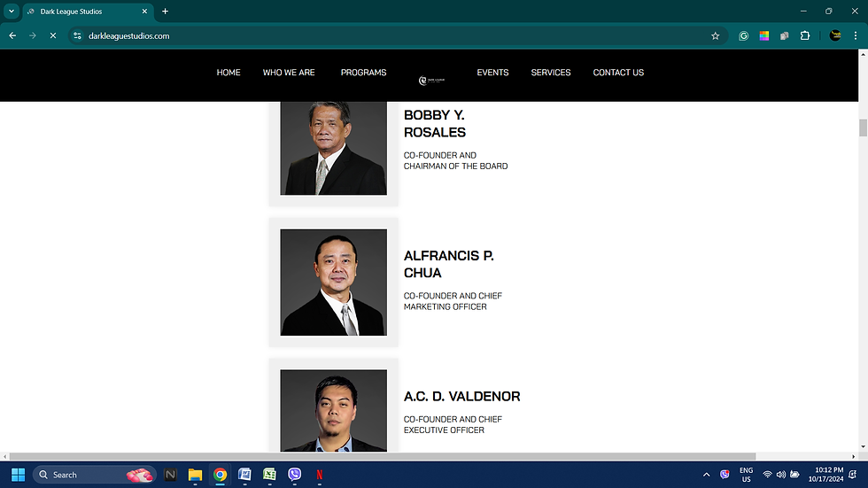The height and width of the screenshot is (488, 868).
Task: Click Bobby Y. Rosales portrait photo
Action: [x=333, y=148]
